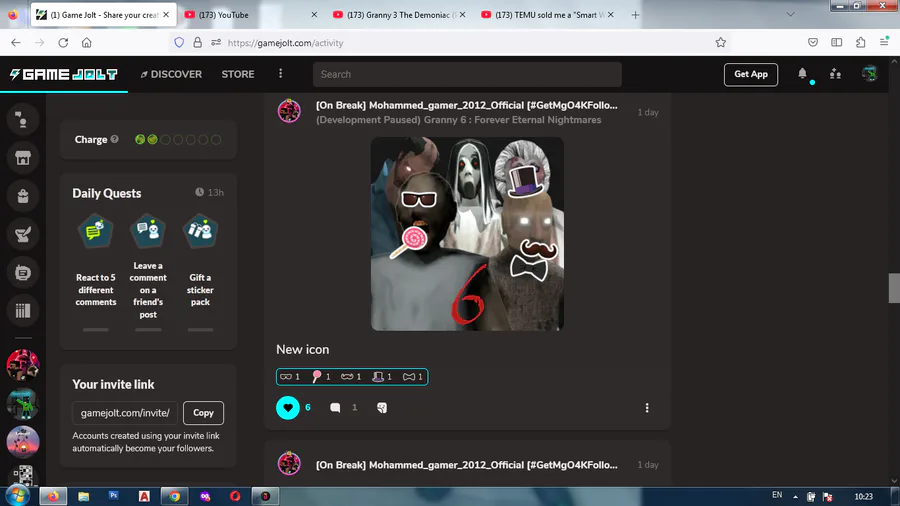Click the gamejolt.com/invite link field
The height and width of the screenshot is (506, 900).
(125, 412)
